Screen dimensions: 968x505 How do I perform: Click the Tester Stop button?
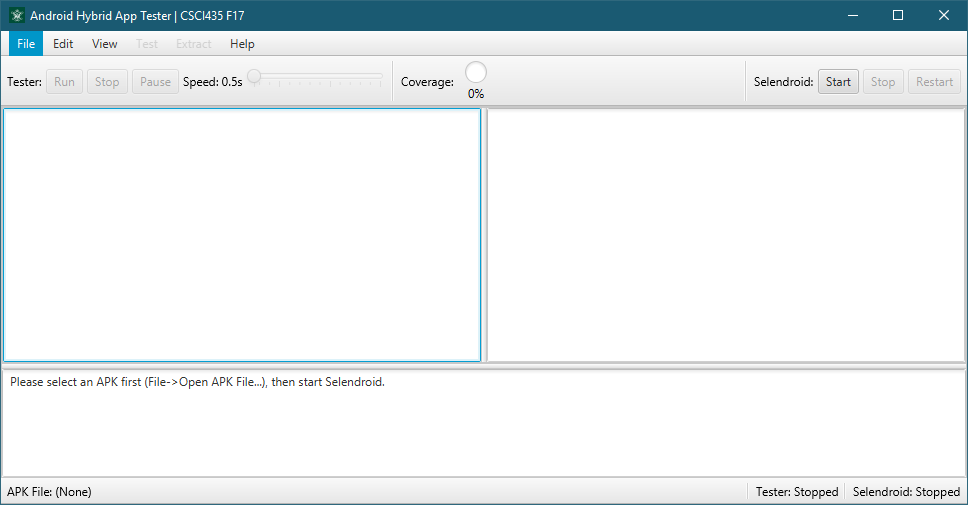click(107, 81)
